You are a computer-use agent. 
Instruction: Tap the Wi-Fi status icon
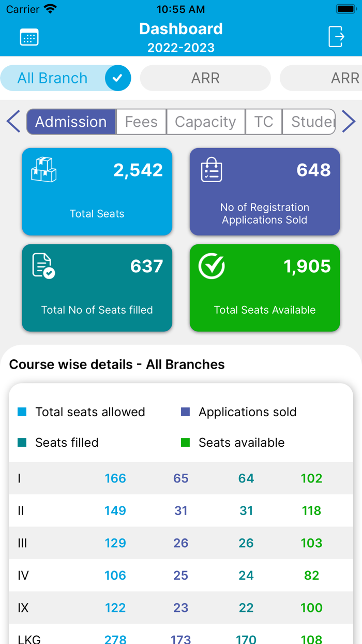50,9
